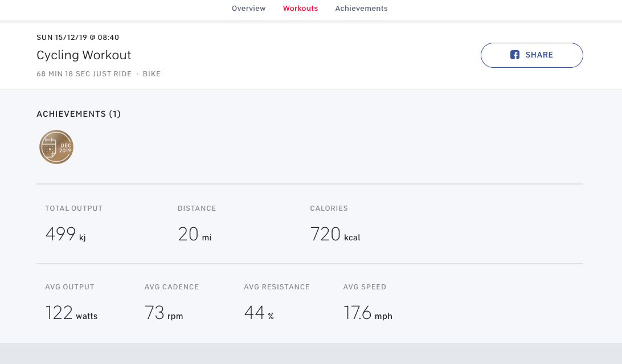The width and height of the screenshot is (622, 364).
Task: Select the 17.6 mph average speed value
Action: pyautogui.click(x=367, y=313)
